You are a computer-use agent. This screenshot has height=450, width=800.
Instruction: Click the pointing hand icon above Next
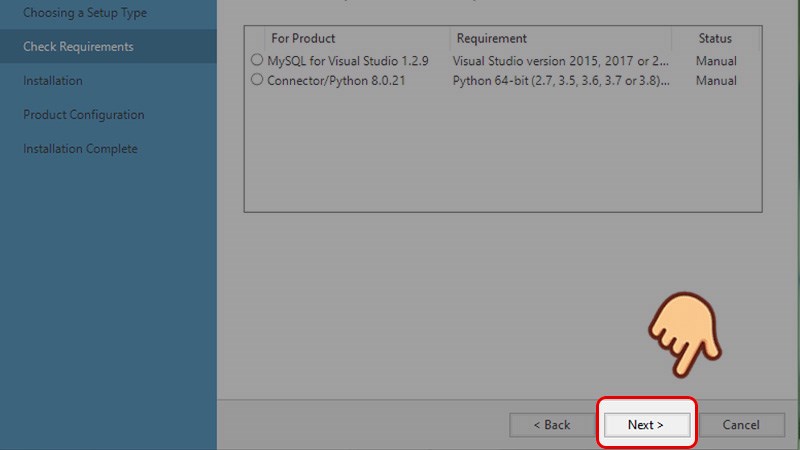pyautogui.click(x=684, y=331)
